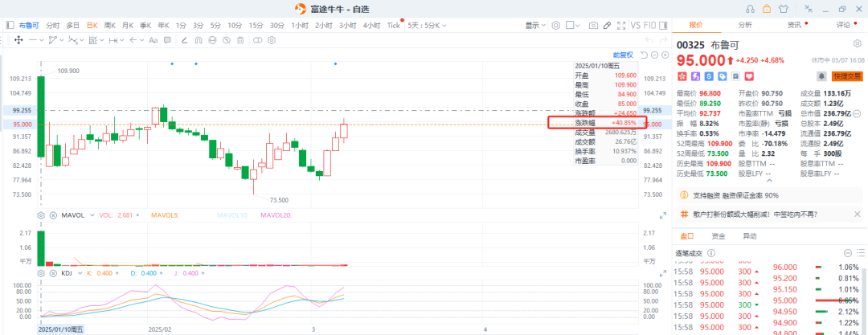
Task: Toggle the magnet snap tool
Action: [199, 40]
